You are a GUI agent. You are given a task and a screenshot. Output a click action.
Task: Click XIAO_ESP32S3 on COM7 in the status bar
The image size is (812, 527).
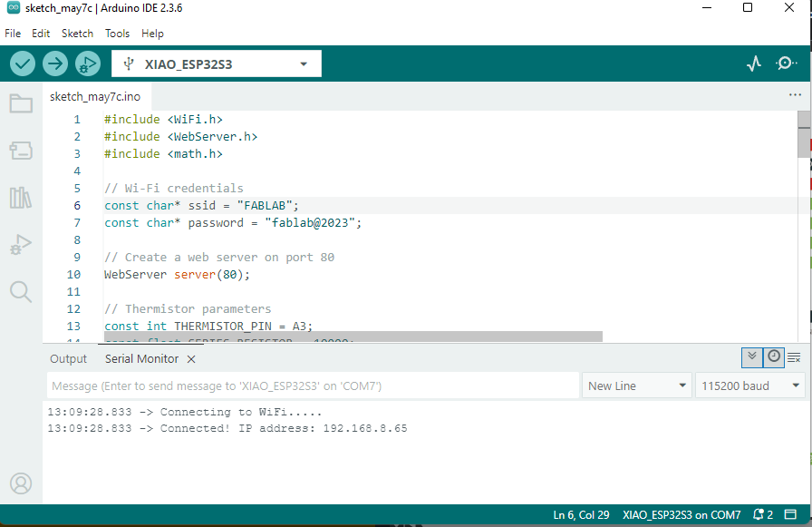(x=681, y=514)
